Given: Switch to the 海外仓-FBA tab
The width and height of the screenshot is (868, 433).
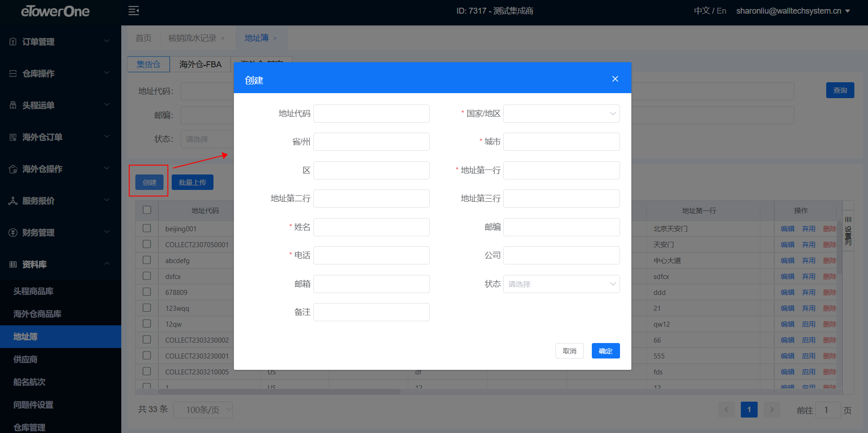Looking at the screenshot, I should click(x=200, y=64).
